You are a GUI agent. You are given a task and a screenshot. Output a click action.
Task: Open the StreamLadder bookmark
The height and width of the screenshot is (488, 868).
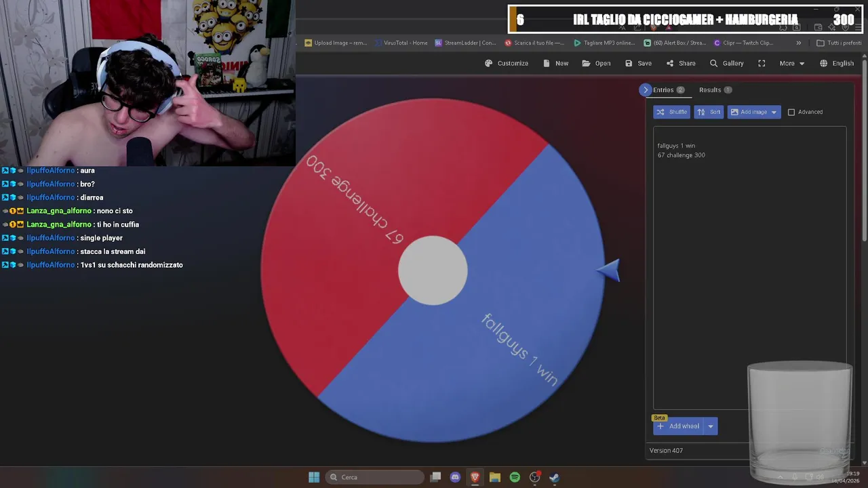coord(465,43)
